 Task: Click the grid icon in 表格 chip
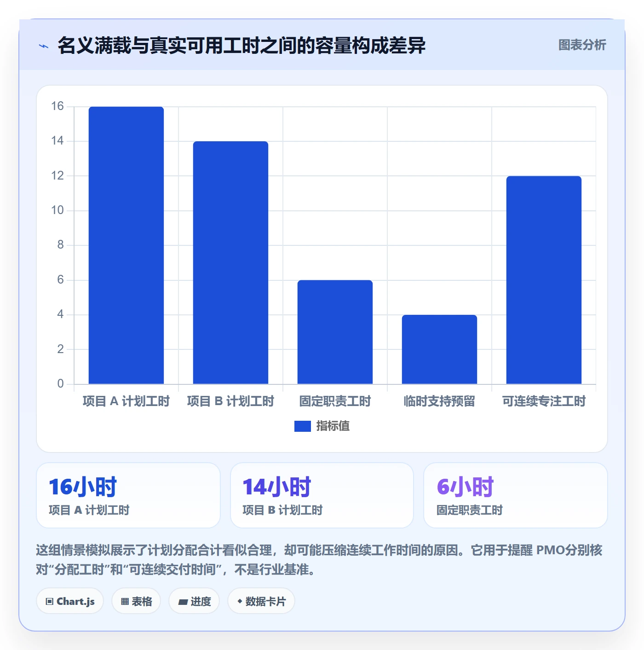[x=125, y=602]
